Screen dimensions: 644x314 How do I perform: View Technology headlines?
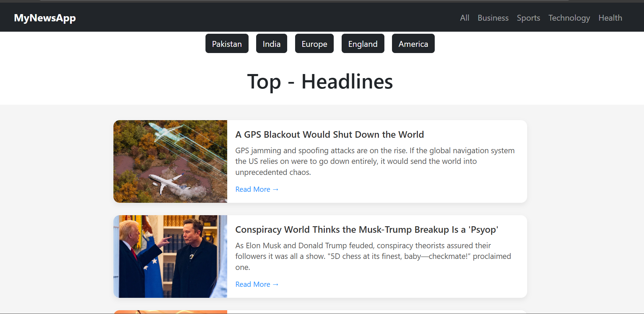point(569,18)
